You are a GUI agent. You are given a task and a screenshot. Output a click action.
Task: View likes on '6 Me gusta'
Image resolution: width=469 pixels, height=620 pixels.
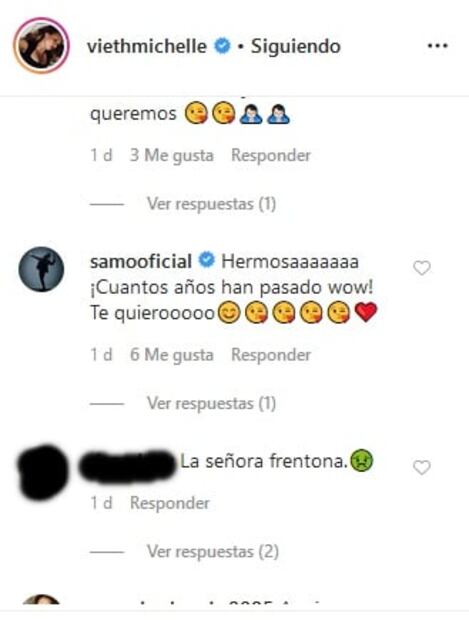coord(172,354)
